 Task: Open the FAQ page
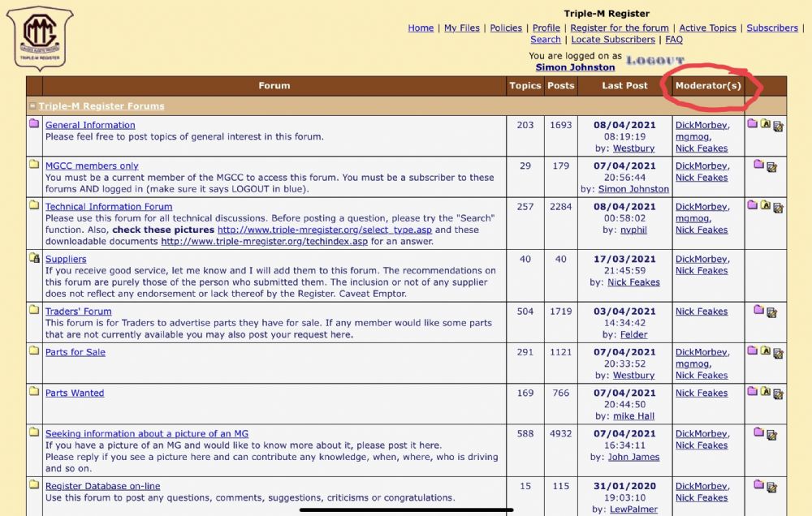pyautogui.click(x=674, y=39)
